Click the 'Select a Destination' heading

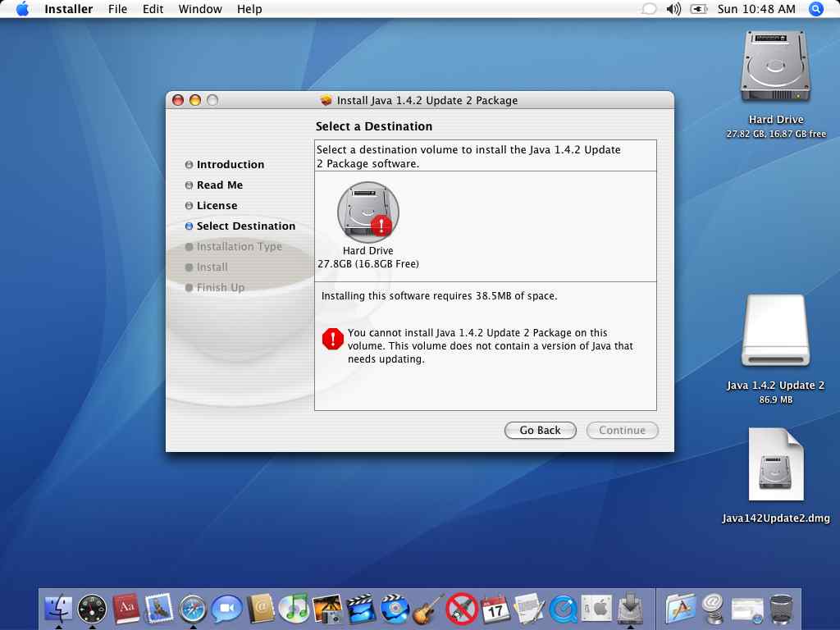374,126
